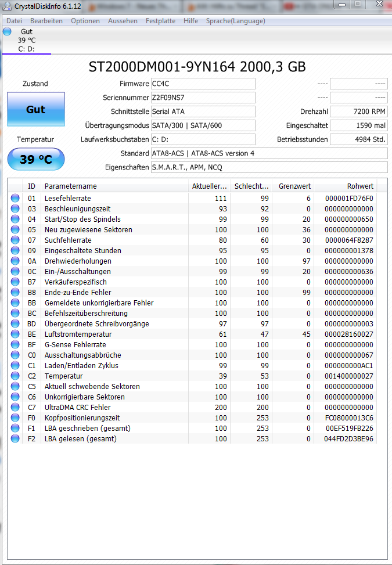The height and width of the screenshot is (565, 392).
Task: Click the Parametername column header
Action: click(114, 186)
